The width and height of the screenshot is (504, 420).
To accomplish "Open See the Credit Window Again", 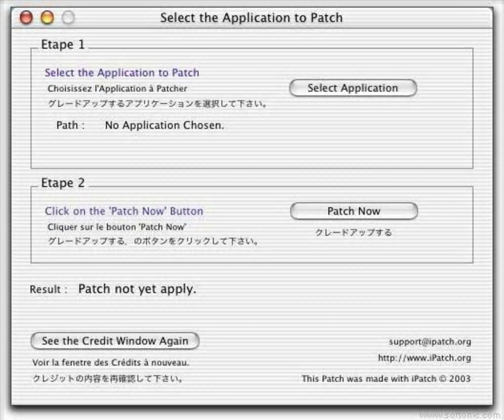I will tap(115, 340).
